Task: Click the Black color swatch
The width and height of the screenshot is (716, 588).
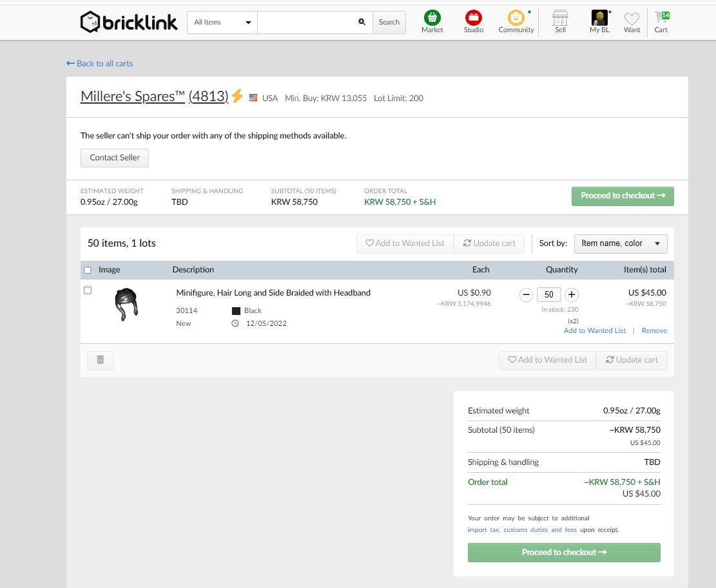Action: 236,310
